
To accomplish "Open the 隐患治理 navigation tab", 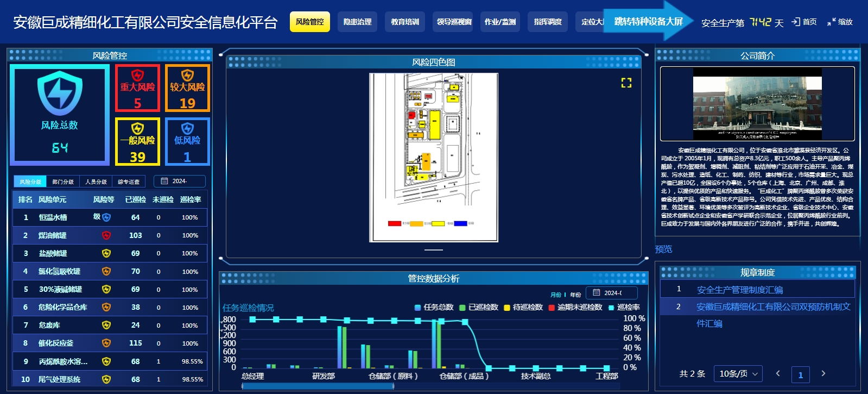I will [x=357, y=22].
